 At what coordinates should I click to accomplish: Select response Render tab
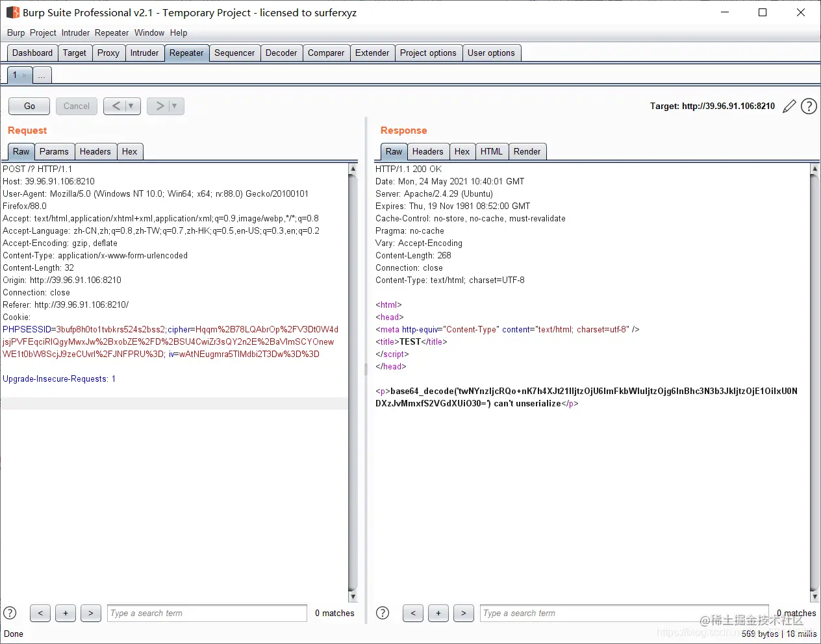coord(527,152)
